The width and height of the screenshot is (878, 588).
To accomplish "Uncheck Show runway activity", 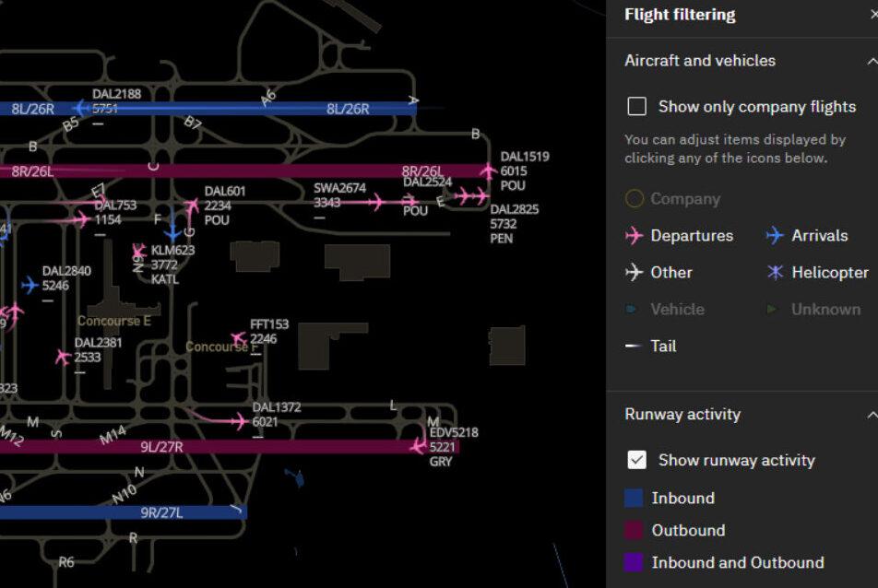I will (x=636, y=460).
